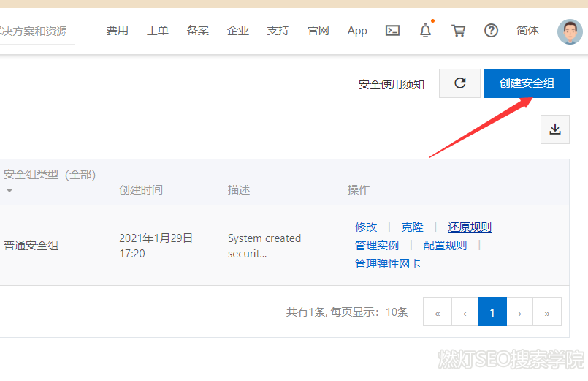
Task: Click the refresh list button
Action: click(x=459, y=83)
